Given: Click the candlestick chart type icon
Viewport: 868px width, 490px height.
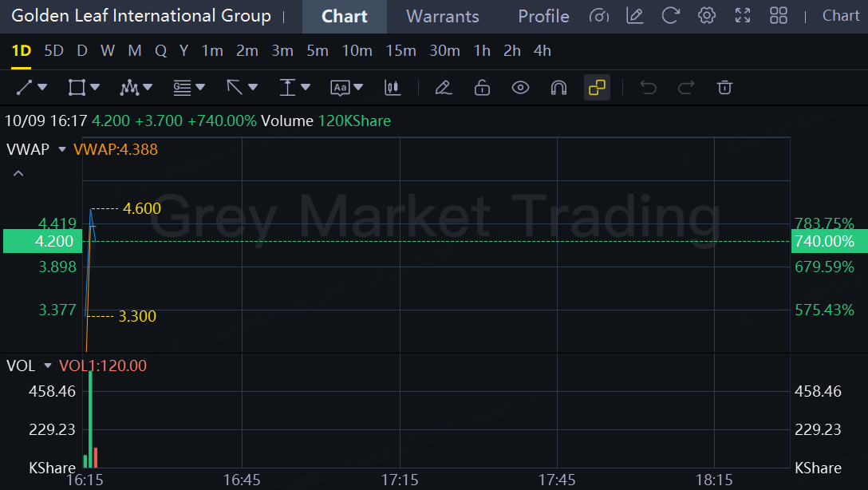Looking at the screenshot, I should coord(393,88).
